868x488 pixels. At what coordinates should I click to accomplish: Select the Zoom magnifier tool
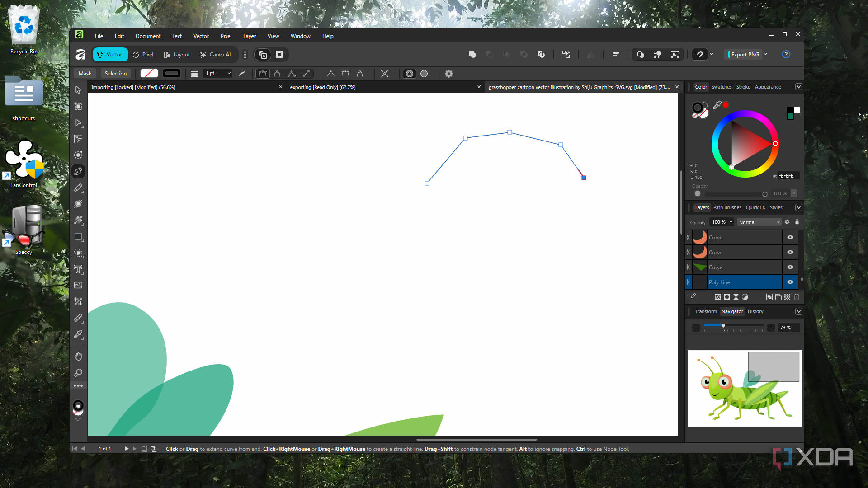78,373
